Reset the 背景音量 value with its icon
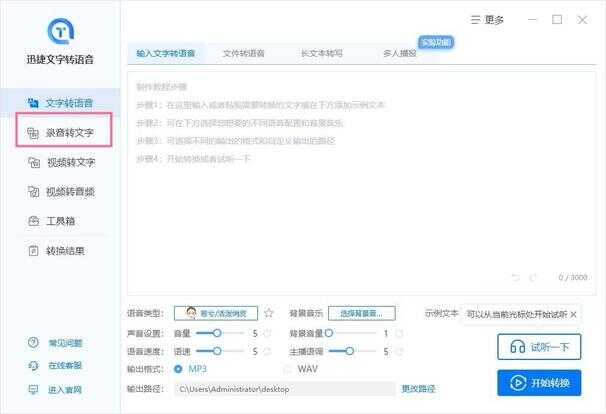Image resolution: width=606 pixels, height=414 pixels. coord(399,333)
